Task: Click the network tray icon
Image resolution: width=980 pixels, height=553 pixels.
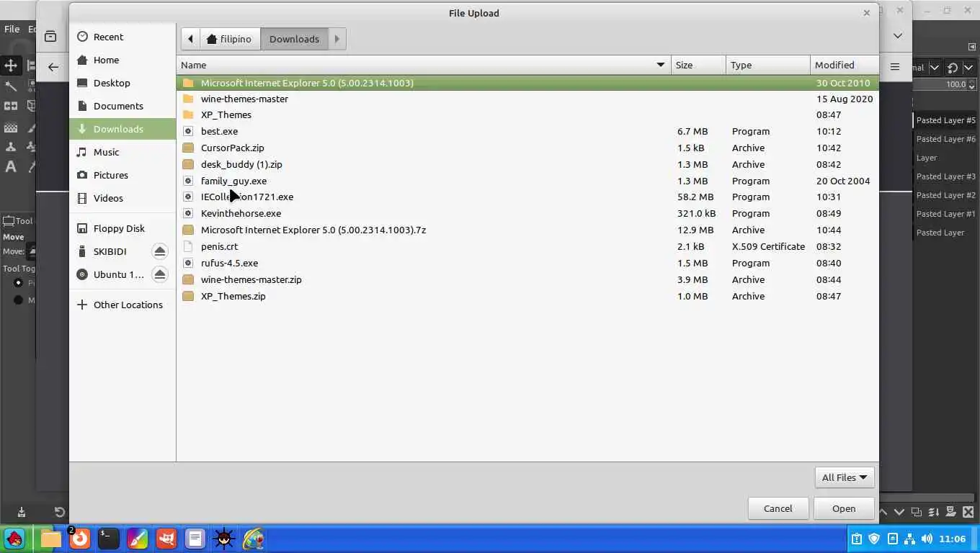Action: [x=909, y=539]
